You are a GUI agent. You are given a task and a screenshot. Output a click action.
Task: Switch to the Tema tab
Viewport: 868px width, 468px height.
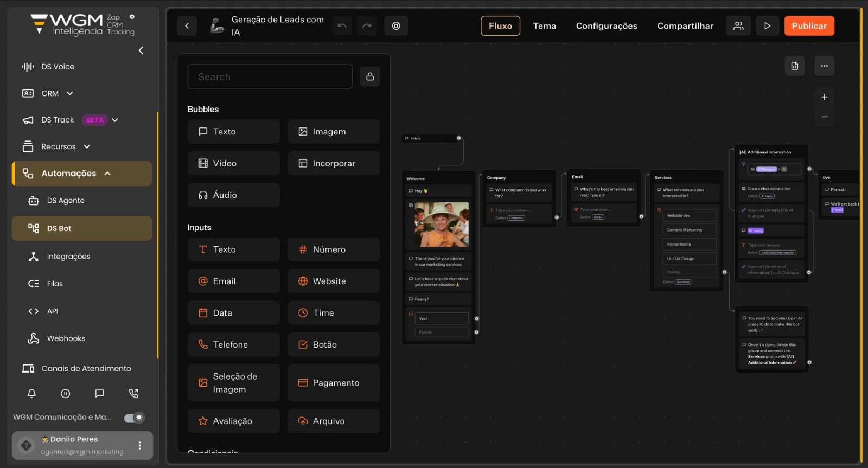tap(544, 25)
